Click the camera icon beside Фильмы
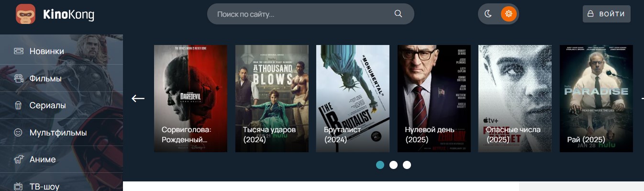Viewport: 644px width, 191px height. pos(19,78)
